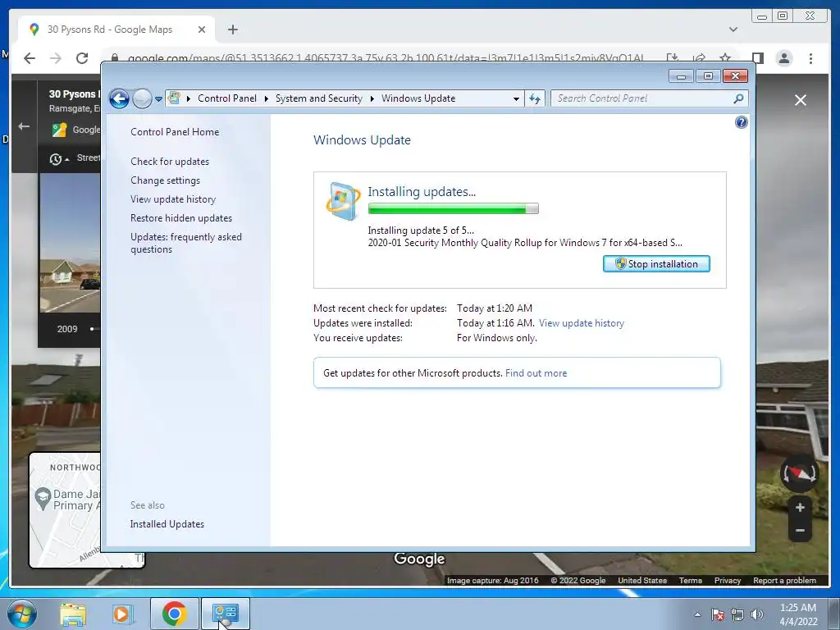Viewport: 840px width, 630px height.
Task: Click Chrome back navigation arrow
Action: pyautogui.click(x=30, y=58)
